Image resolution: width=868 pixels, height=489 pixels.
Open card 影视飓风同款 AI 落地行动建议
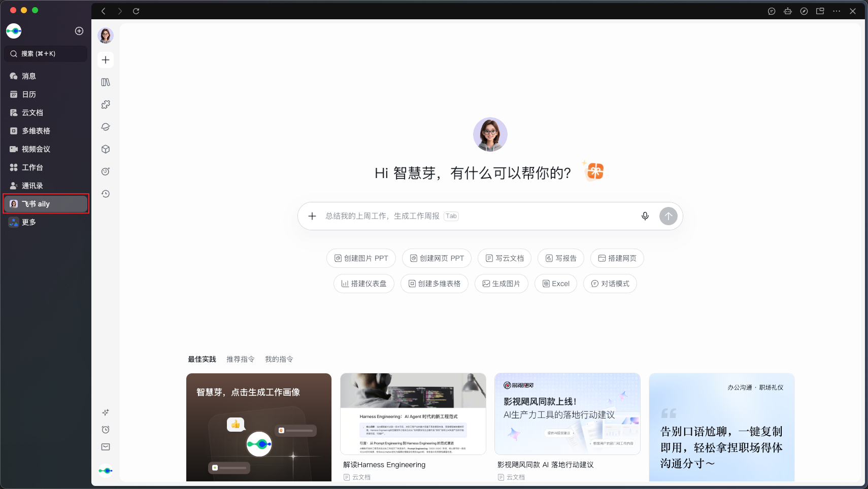coord(567,427)
